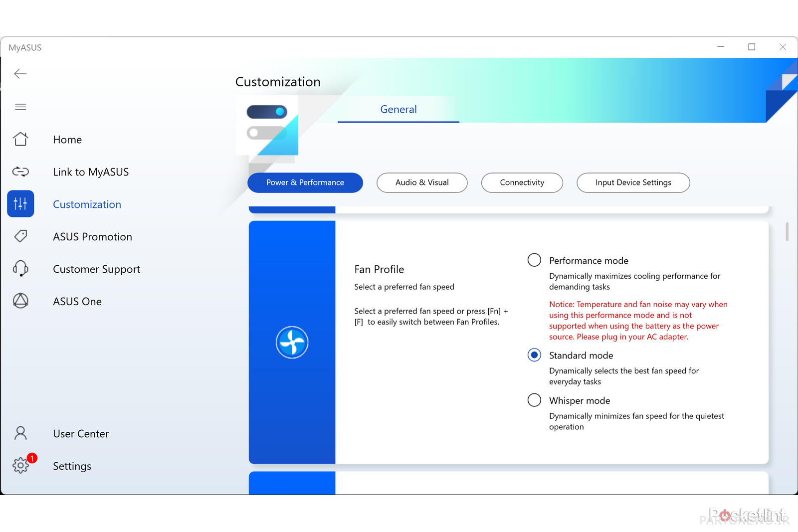This screenshot has height=532, width=798.
Task: Click the Fan Profile heading
Action: pyautogui.click(x=379, y=269)
